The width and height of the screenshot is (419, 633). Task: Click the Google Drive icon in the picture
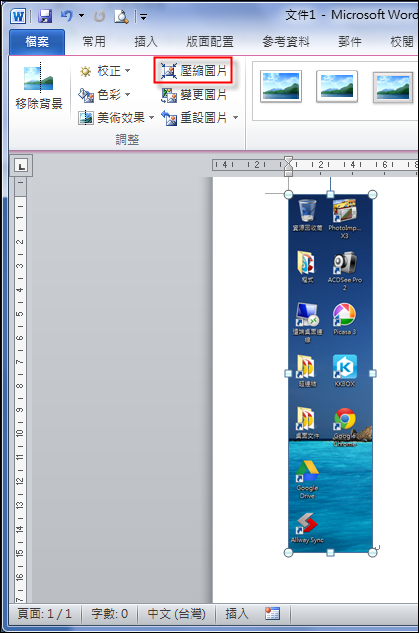click(307, 471)
